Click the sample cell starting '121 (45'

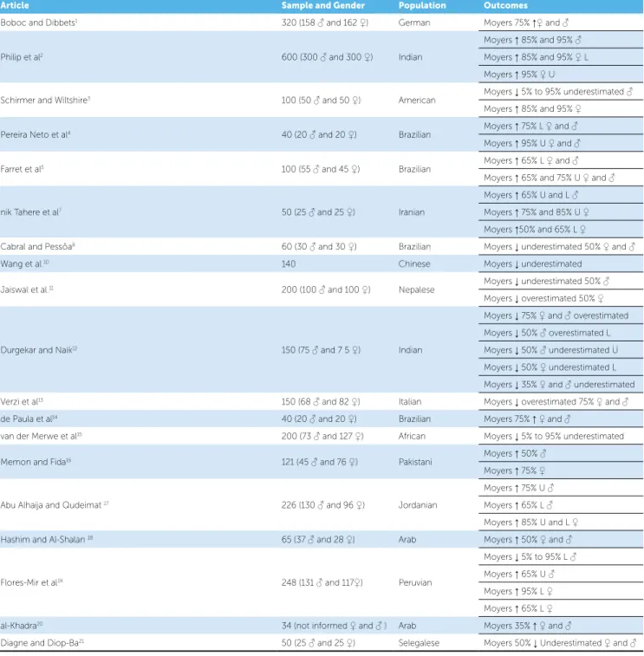[320, 462]
